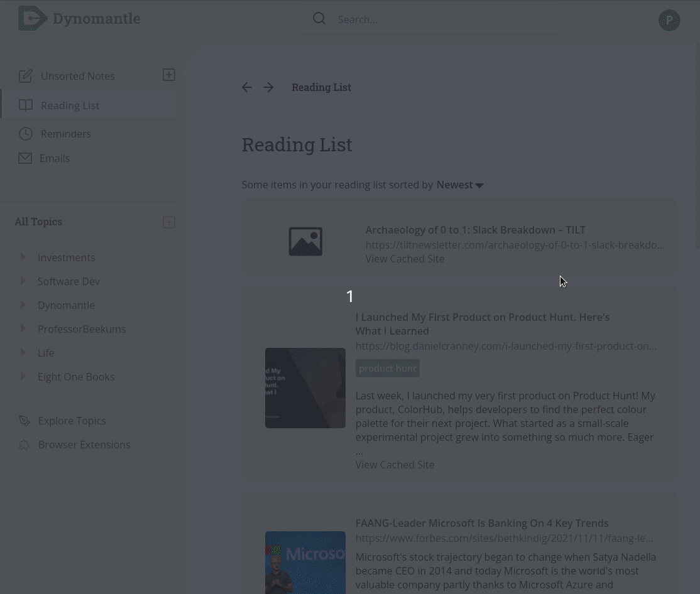This screenshot has height=594, width=700.
Task: Click the Dynomantle brand name text
Action: [x=97, y=19]
